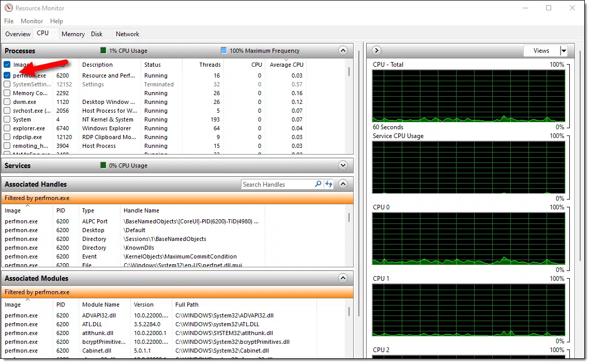590x364 pixels.
Task: Open the File menu
Action: click(x=9, y=21)
